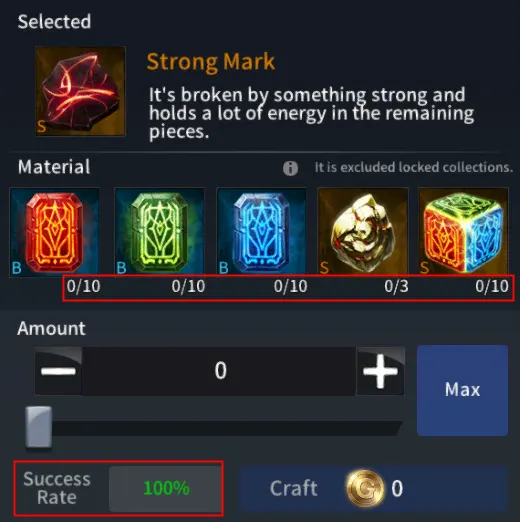The width and height of the screenshot is (520, 522).
Task: Click the amount number field showing 0
Action: (x=219, y=371)
